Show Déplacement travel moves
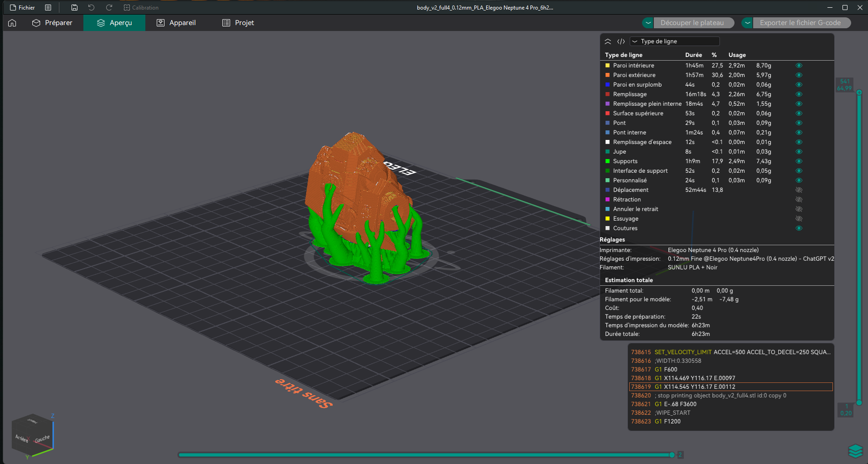This screenshot has width=868, height=464. click(x=799, y=190)
